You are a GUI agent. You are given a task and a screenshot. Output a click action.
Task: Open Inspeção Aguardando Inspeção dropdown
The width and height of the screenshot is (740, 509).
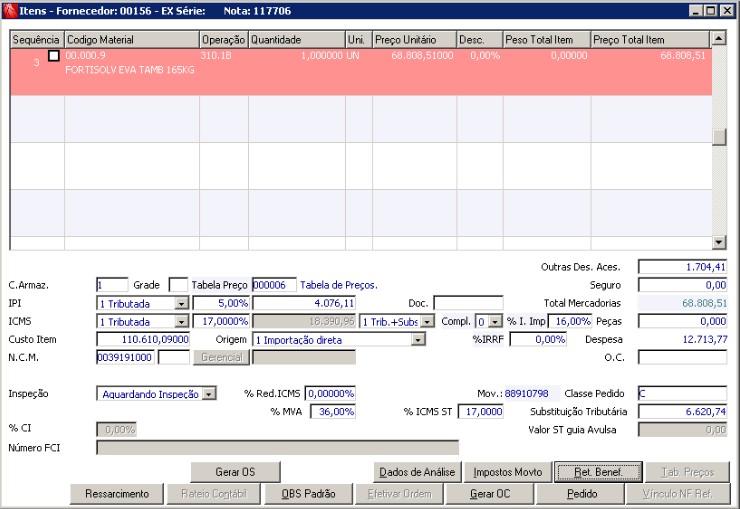(209, 394)
